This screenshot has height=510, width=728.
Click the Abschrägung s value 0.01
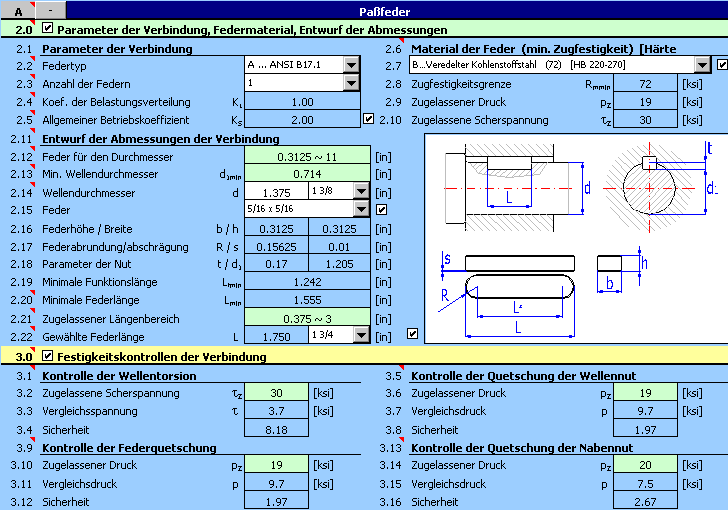pos(339,247)
